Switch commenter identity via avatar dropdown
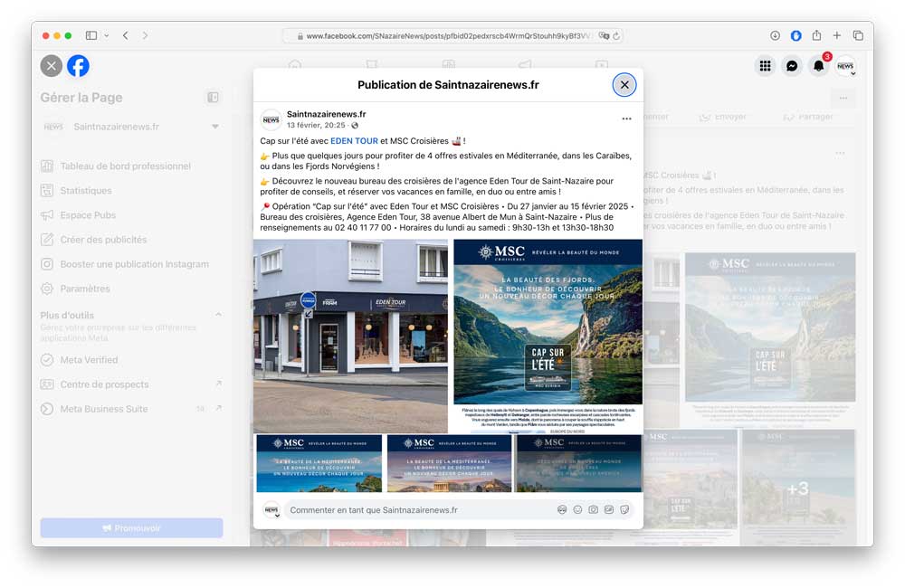Screen dimensions: 905x588 (271, 510)
